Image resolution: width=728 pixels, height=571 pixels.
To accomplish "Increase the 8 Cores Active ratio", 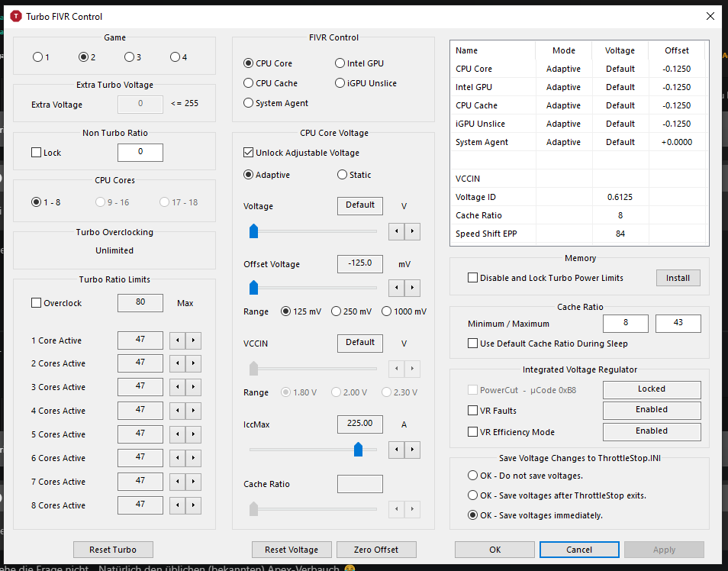I will 193,505.
